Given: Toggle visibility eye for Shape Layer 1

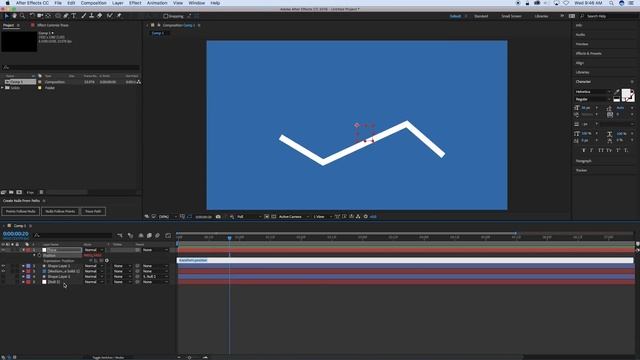Looking at the screenshot, I should pyautogui.click(x=3, y=266).
